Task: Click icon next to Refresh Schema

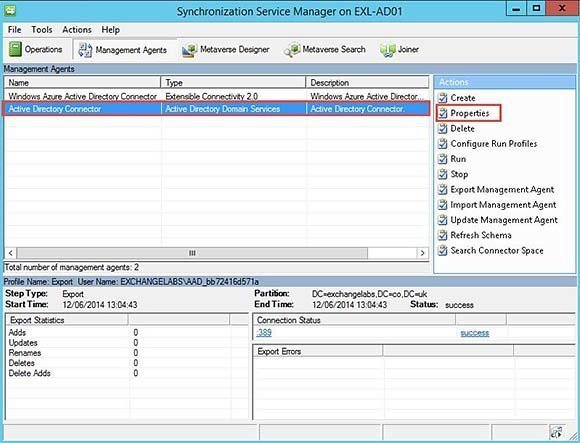Action: [x=442, y=235]
